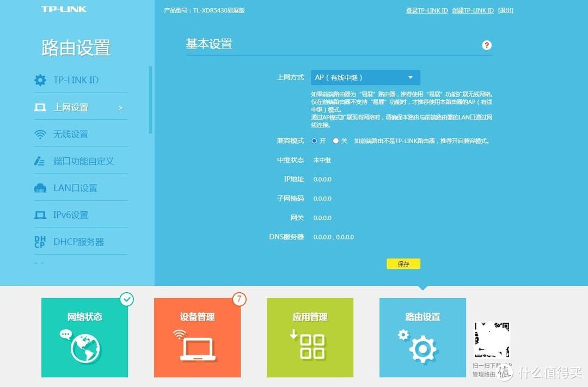
Task: Select the LAN口设置 icon
Action: click(x=40, y=187)
